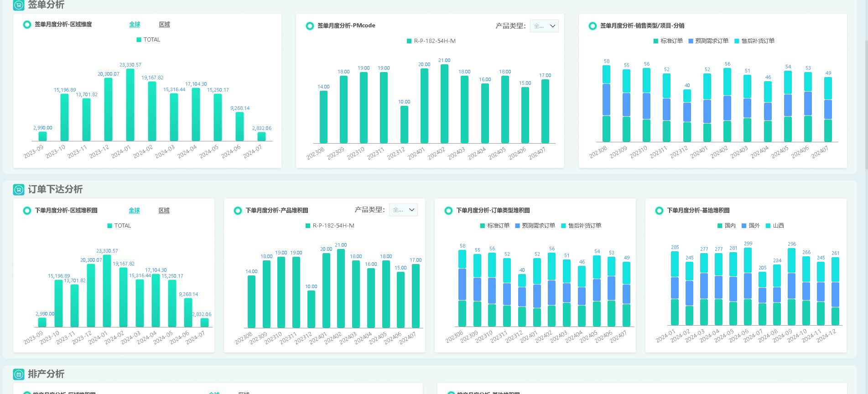Viewport: 868px width, 394px height.
Task: Click 2024-12 axis label in 基地堆积图
Action: (x=826, y=336)
